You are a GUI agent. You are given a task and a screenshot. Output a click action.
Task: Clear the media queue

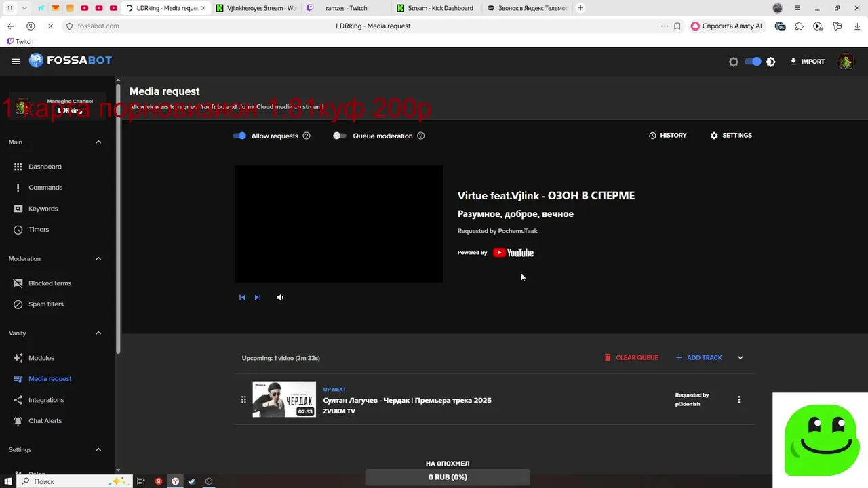(x=631, y=358)
